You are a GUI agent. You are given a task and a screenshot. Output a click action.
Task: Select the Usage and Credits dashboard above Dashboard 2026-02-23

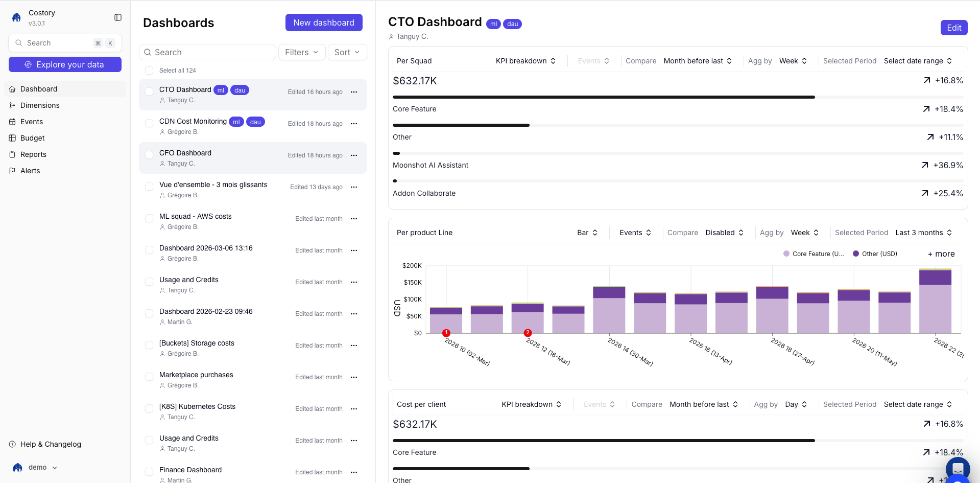253,285
